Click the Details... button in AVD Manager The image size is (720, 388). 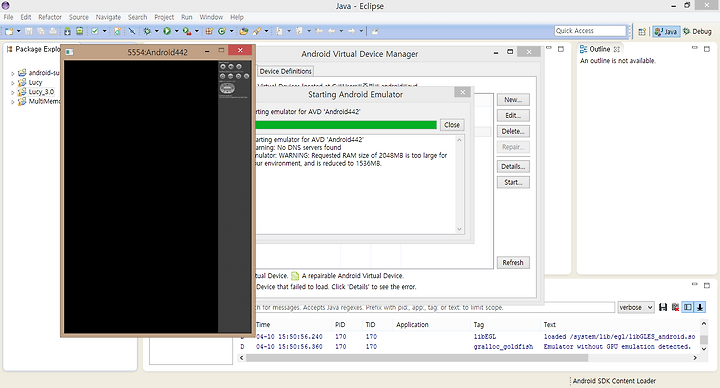(513, 166)
